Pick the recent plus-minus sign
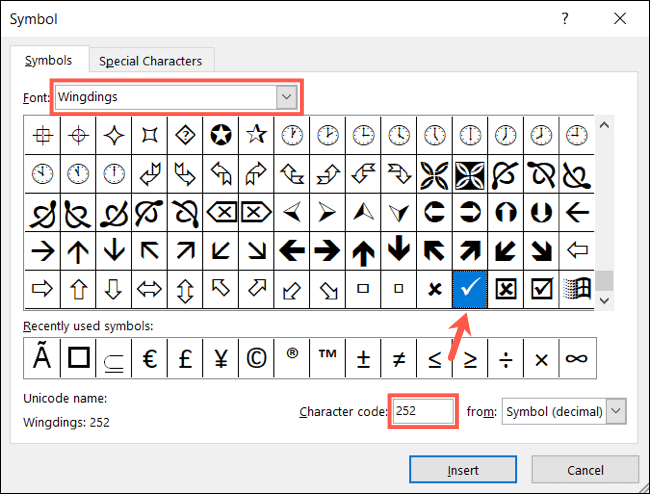 [x=363, y=358]
